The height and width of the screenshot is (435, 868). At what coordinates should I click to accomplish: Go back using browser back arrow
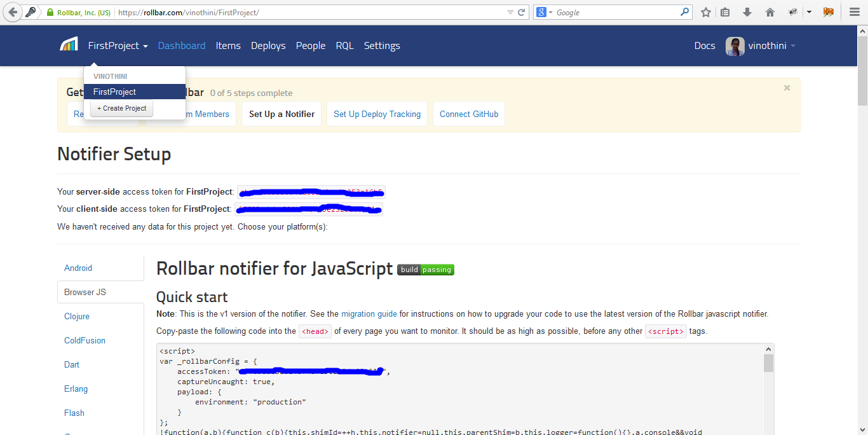[x=13, y=12]
